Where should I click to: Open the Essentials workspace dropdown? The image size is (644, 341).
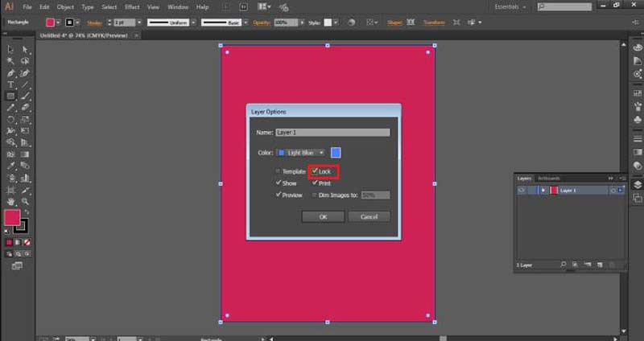[x=510, y=7]
